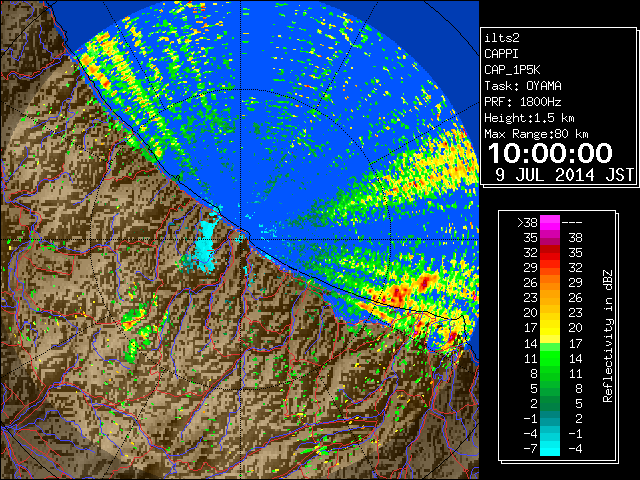Click the 'Height:1.5 km' line
The width and height of the screenshot is (640, 480).
[529, 118]
